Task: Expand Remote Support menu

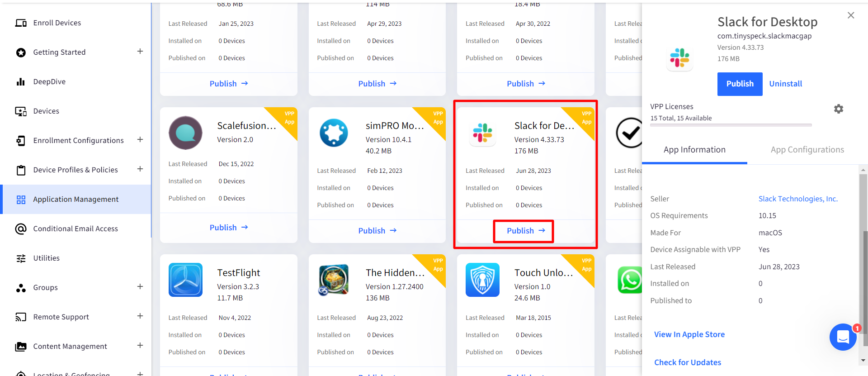Action: tap(140, 316)
